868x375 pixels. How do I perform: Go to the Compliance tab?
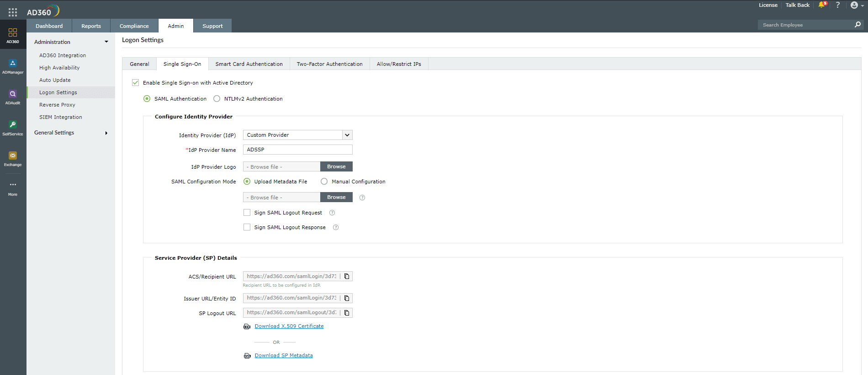[x=134, y=26]
